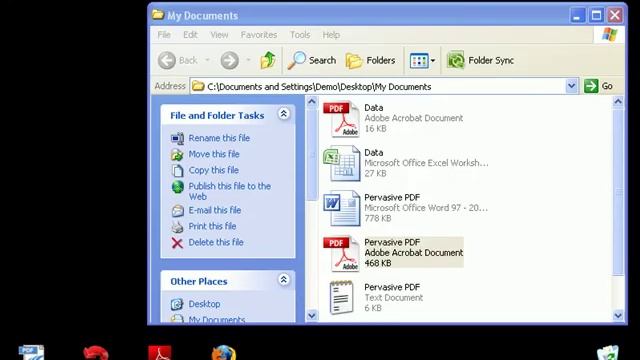Click the Delete this file link
The width and height of the screenshot is (640, 360).
pos(216,242)
